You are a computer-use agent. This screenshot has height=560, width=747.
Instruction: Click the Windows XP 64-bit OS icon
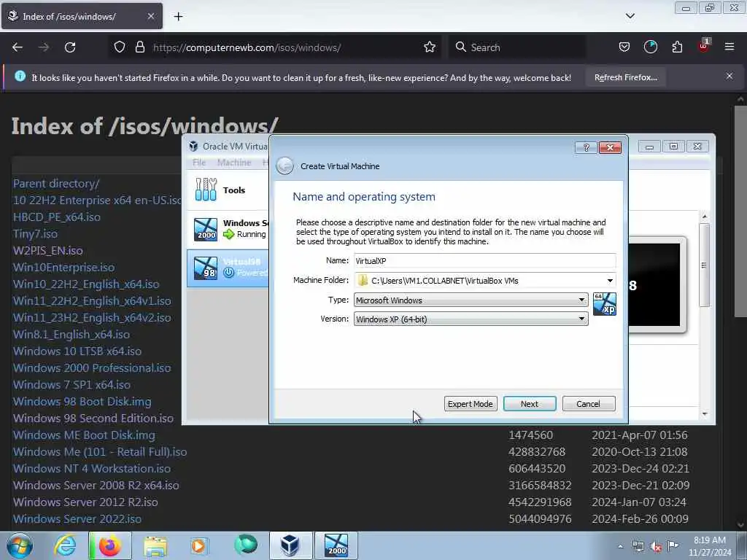click(x=605, y=304)
